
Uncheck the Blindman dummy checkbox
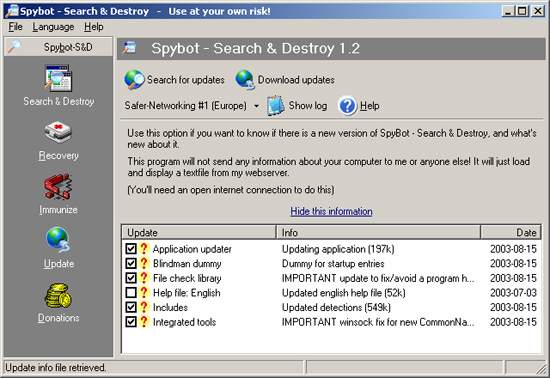[x=131, y=263]
